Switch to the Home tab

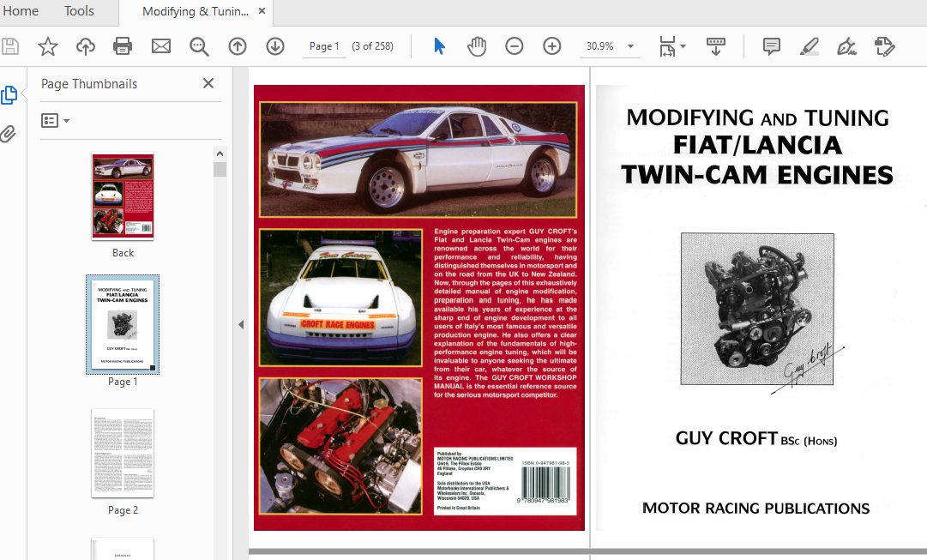21,10
